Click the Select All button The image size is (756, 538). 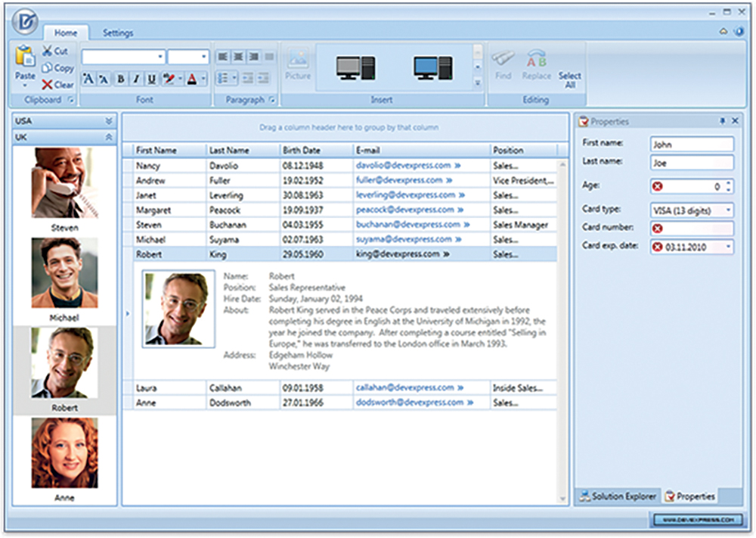tap(569, 79)
